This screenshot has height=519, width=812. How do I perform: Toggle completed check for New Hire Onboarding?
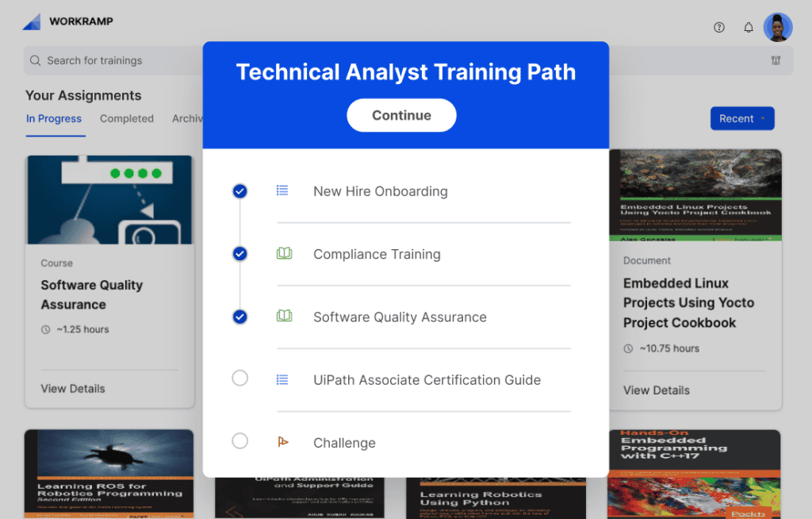(239, 191)
